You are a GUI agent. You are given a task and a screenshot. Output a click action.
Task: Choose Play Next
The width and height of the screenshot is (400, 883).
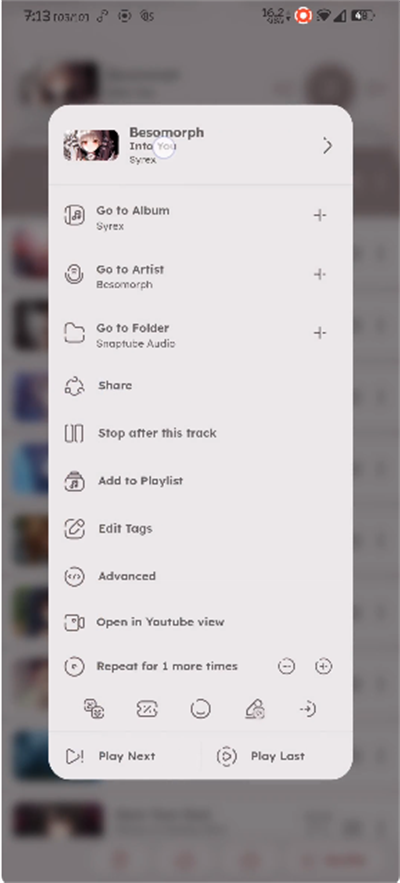click(125, 756)
